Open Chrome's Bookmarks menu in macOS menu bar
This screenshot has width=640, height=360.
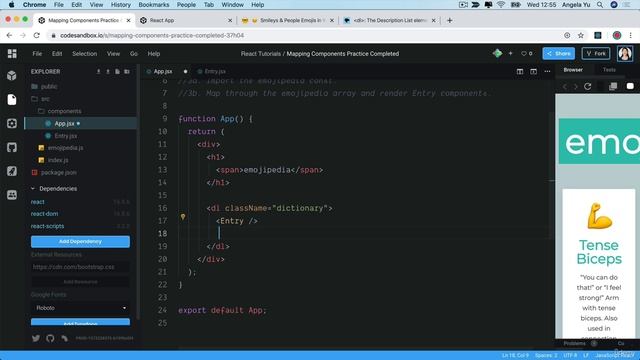(x=154, y=5)
